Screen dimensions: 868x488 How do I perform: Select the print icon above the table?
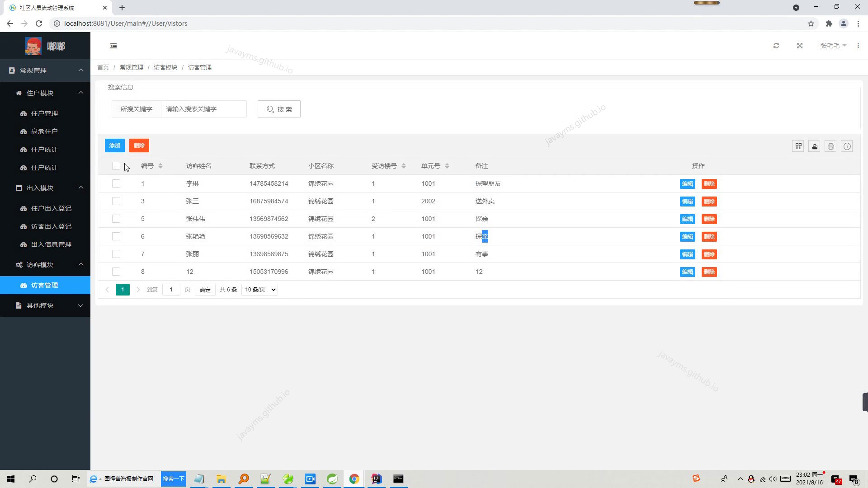[830, 146]
